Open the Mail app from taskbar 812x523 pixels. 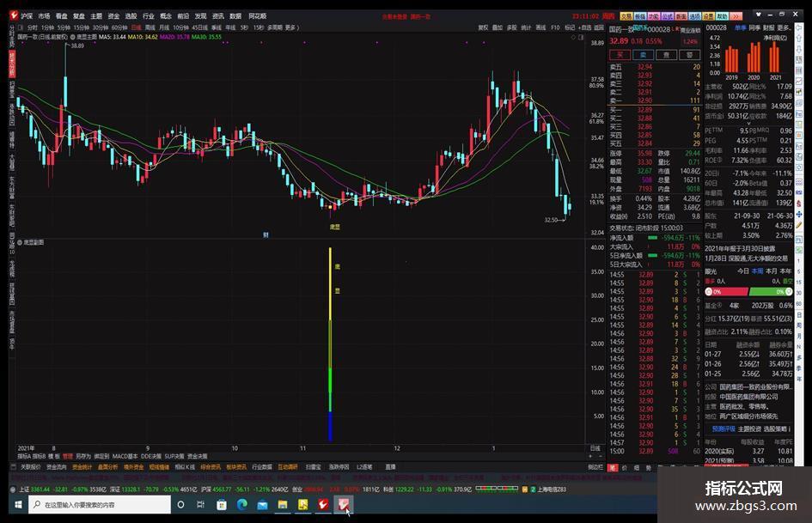pyautogui.click(x=262, y=504)
